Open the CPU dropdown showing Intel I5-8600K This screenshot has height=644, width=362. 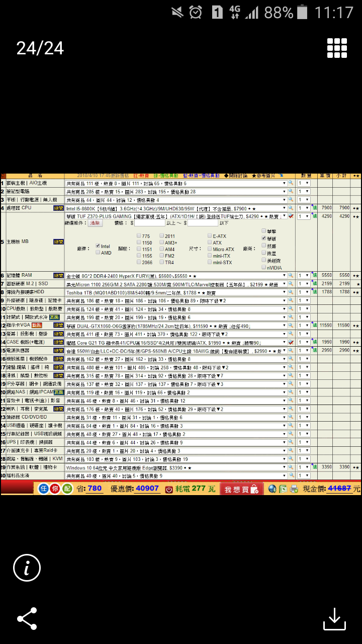[x=176, y=208]
